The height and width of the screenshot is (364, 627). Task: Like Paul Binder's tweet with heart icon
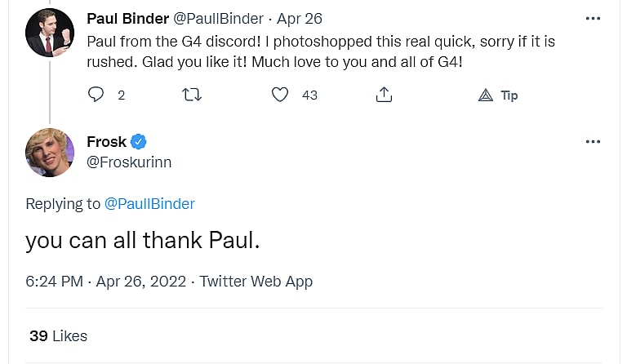tap(280, 95)
